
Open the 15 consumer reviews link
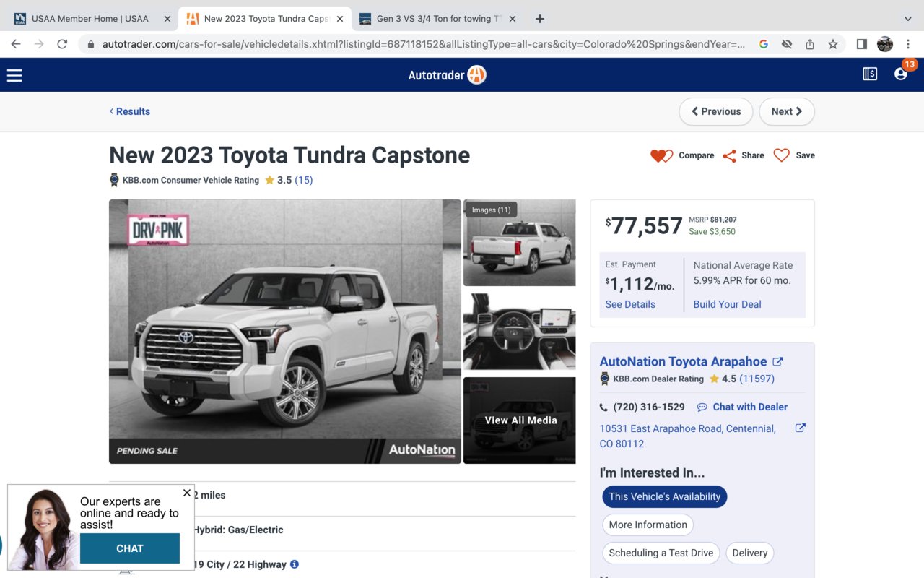pos(304,180)
